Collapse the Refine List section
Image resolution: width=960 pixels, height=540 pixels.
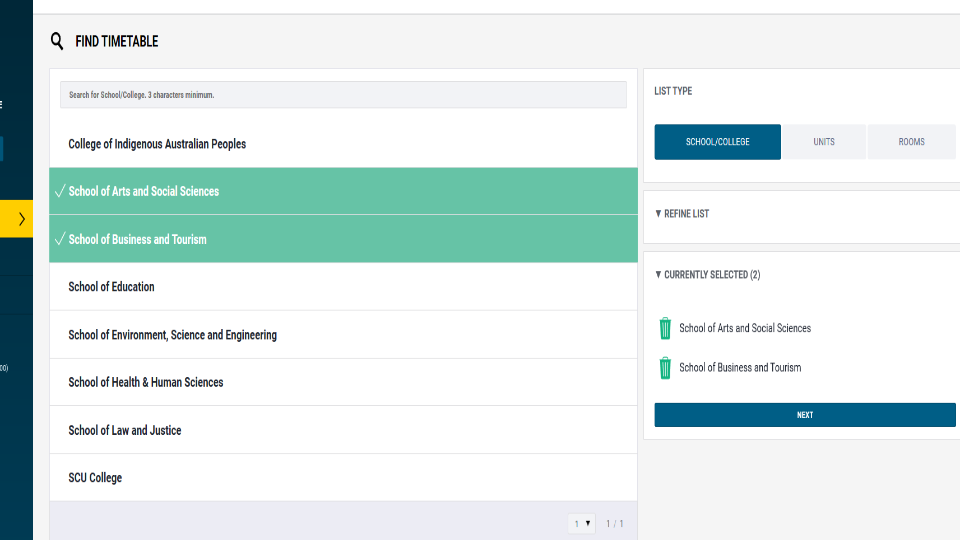click(x=681, y=214)
